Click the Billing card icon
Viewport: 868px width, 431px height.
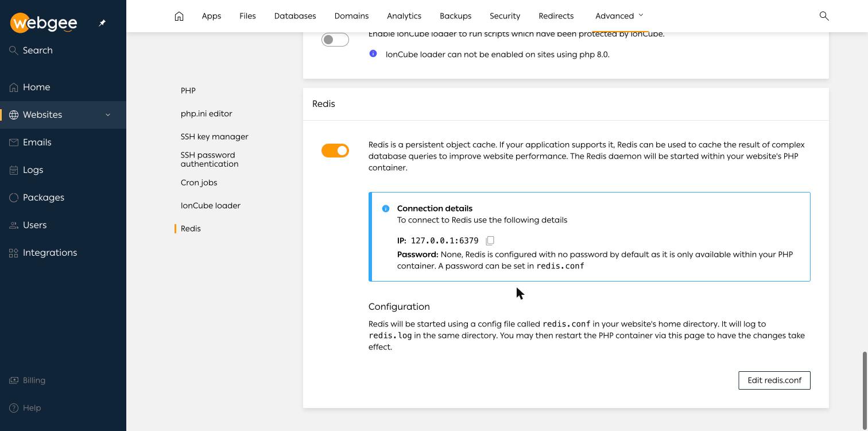(x=14, y=380)
